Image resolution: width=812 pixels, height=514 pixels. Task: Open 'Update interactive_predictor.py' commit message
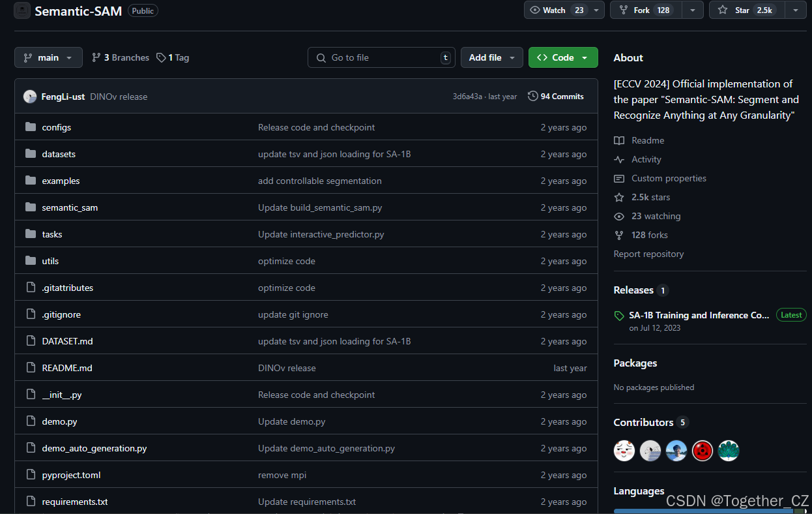pos(321,234)
